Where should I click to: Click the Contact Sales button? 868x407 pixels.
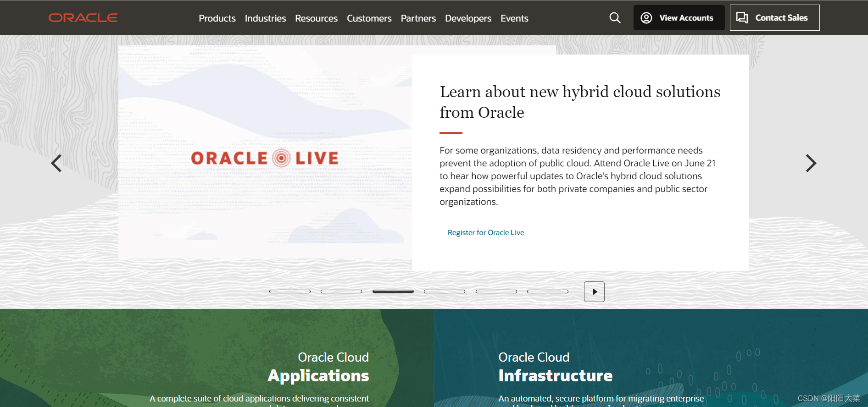click(774, 18)
